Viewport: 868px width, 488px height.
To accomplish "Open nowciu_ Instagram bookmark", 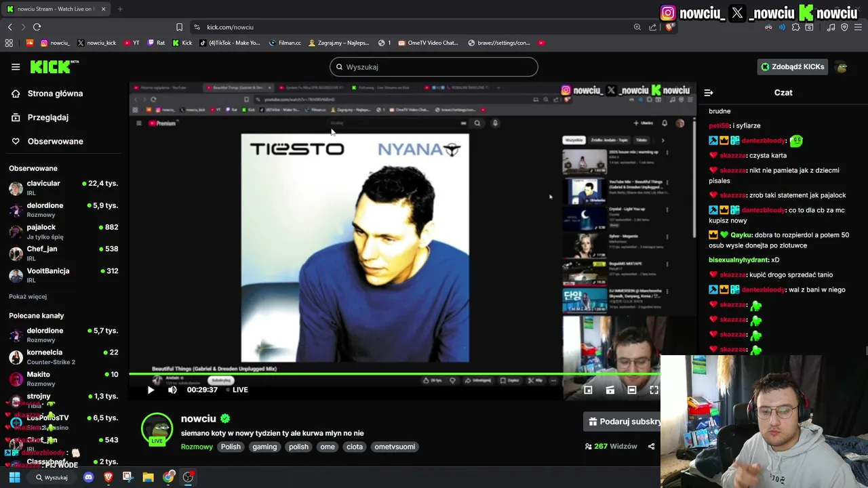I will click(x=55, y=43).
